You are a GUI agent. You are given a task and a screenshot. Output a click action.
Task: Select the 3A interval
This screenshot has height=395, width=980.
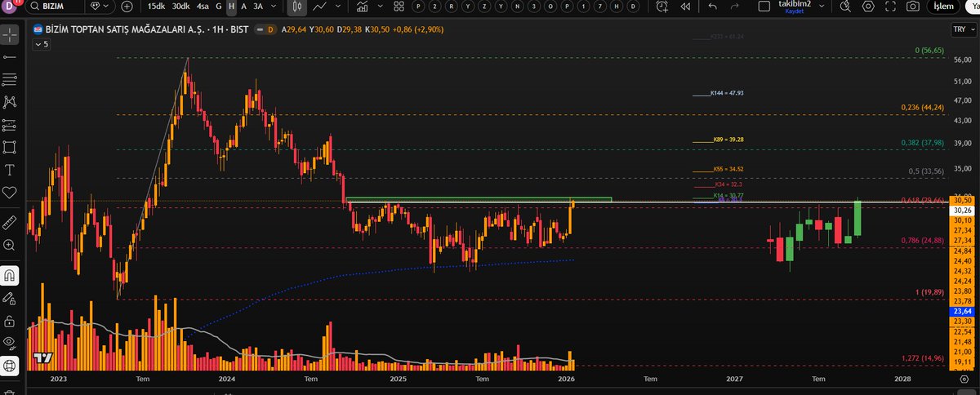pos(259,7)
